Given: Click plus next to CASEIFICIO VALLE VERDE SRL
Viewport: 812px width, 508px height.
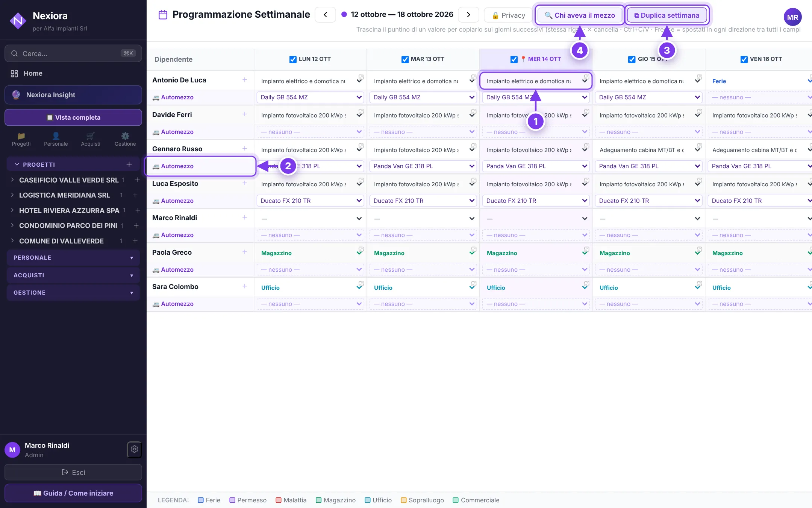Looking at the screenshot, I should click(x=137, y=180).
